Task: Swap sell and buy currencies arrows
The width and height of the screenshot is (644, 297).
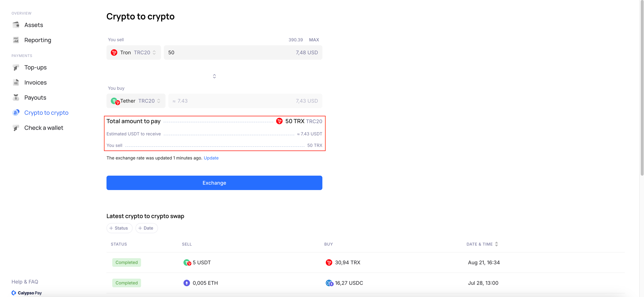Action: [214, 76]
